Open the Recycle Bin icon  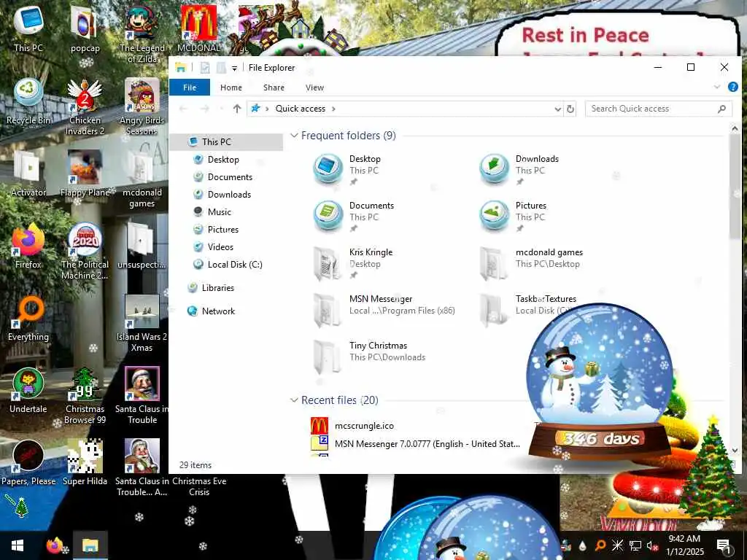(28, 101)
